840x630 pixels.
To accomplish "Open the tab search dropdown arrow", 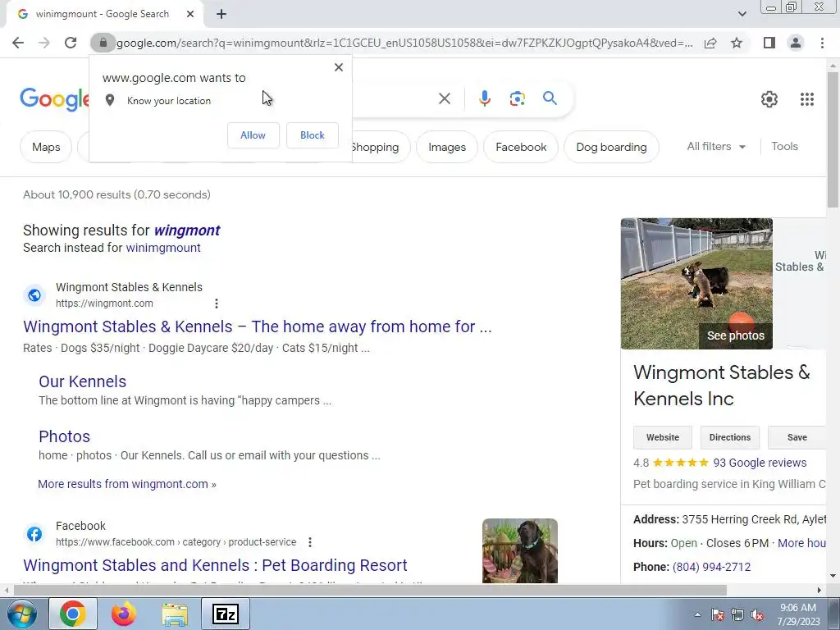I will tap(742, 14).
